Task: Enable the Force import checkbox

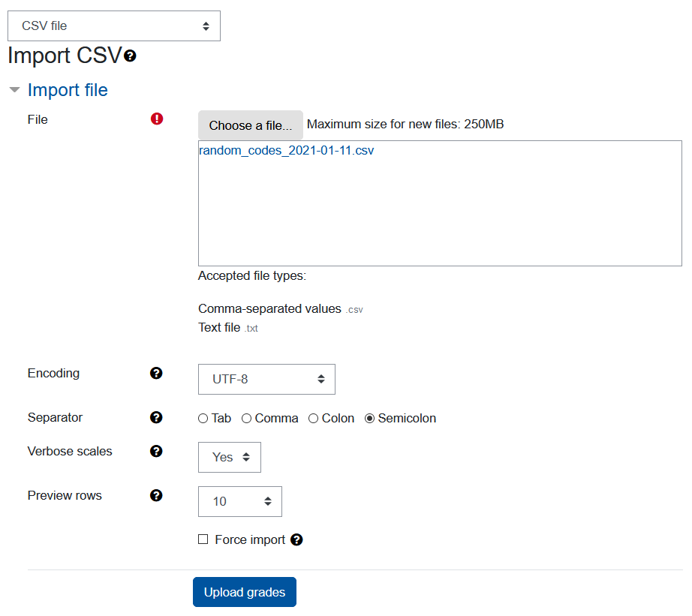Action: click(x=203, y=539)
